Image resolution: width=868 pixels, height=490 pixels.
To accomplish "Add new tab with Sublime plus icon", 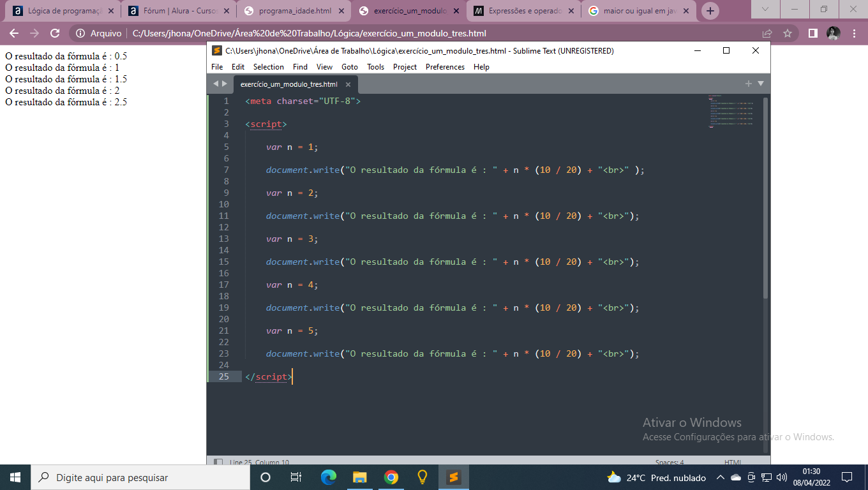I will (749, 84).
